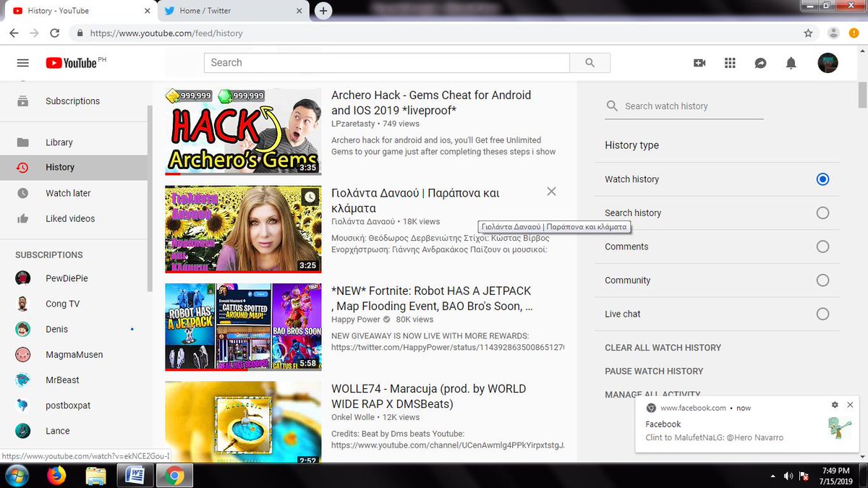The image size is (868, 488).
Task: Open Liked videos in sidebar
Action: pos(70,218)
